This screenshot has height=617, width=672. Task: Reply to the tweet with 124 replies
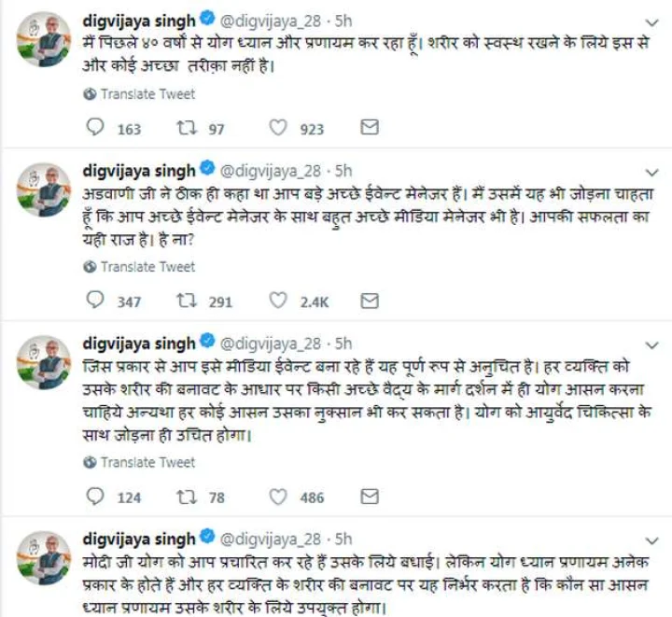coord(95,497)
